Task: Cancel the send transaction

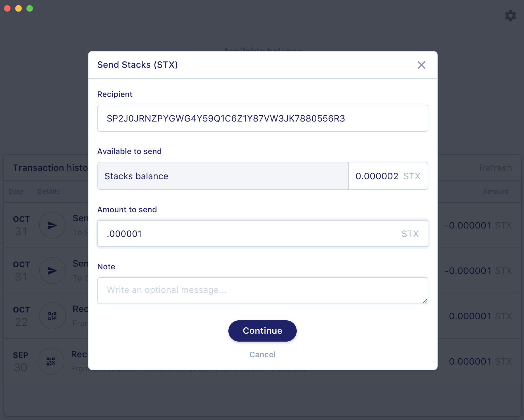Action: [262, 354]
